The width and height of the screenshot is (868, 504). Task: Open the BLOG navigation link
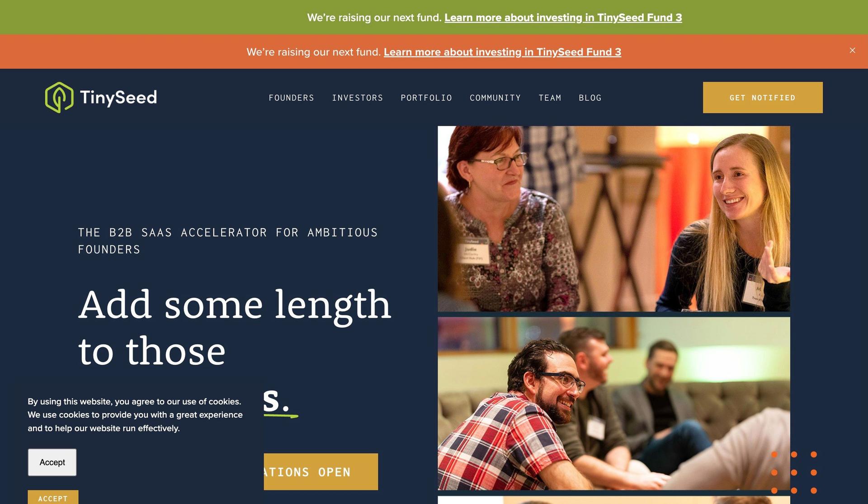pyautogui.click(x=590, y=97)
